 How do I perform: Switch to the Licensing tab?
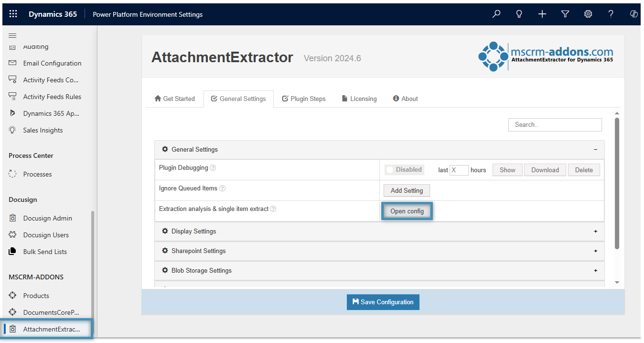click(359, 99)
